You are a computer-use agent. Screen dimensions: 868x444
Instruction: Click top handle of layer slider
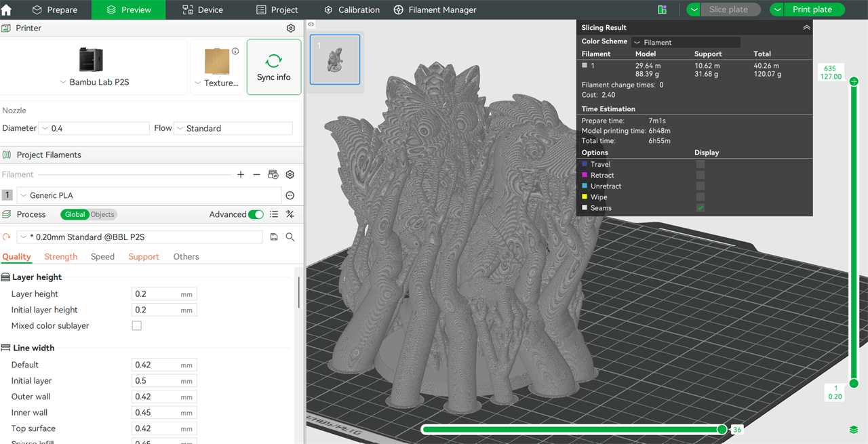coord(854,81)
